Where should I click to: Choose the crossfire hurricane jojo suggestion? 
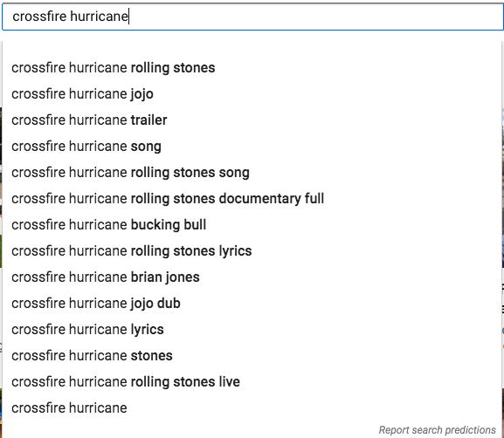[x=252, y=94]
